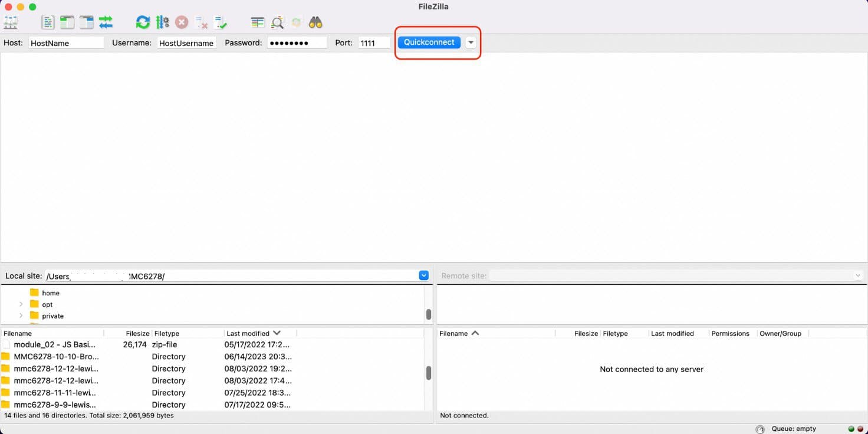Click the Local site path field

pos(231,276)
